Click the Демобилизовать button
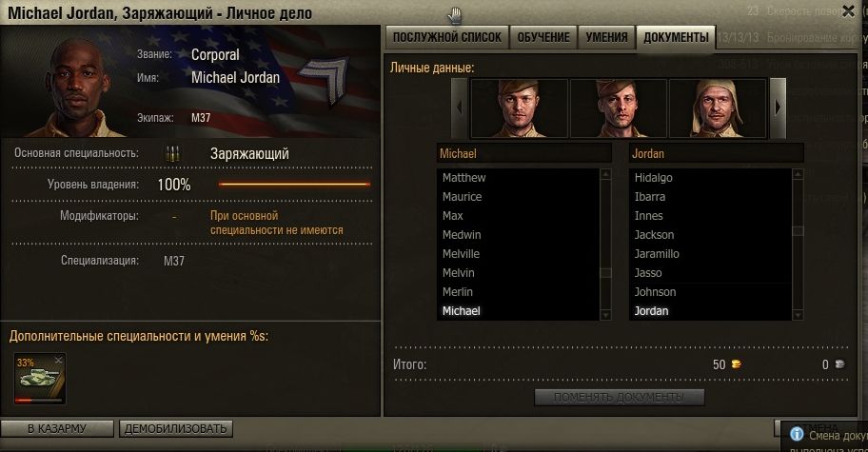This screenshot has width=868, height=452. point(175,429)
